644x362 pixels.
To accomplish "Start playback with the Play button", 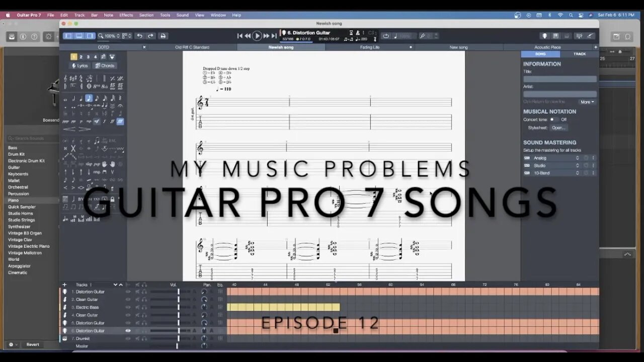I will click(257, 36).
